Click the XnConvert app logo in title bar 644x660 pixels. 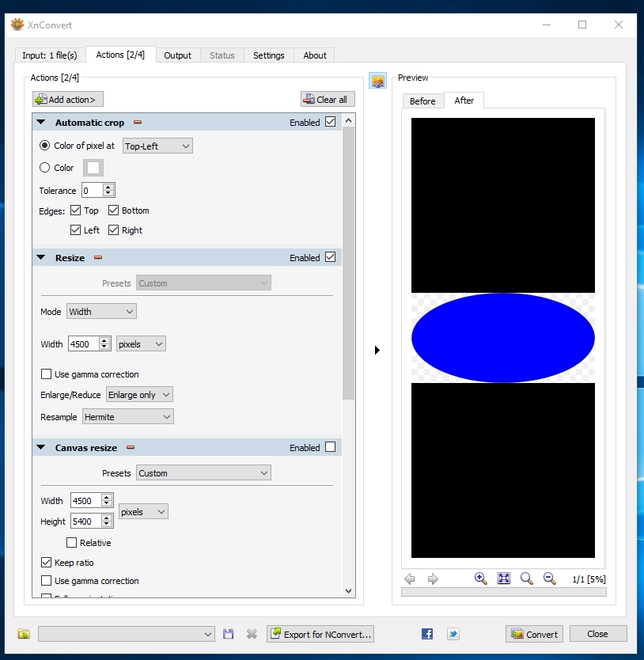tap(17, 25)
